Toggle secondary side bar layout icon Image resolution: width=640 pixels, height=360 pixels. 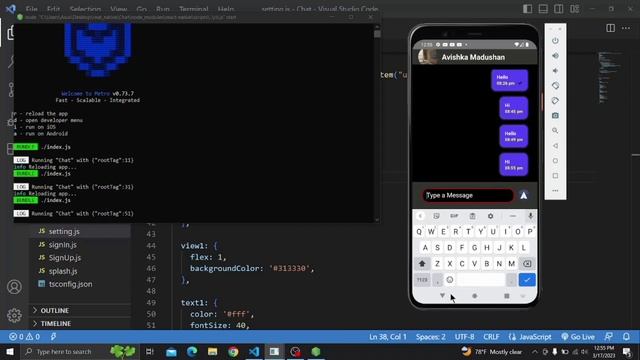[559, 9]
